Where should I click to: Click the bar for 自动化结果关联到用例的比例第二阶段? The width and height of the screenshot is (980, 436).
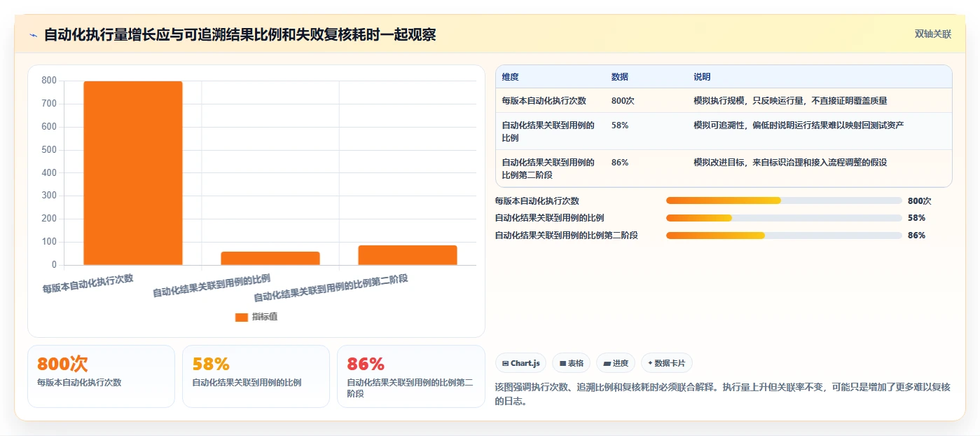click(x=408, y=255)
